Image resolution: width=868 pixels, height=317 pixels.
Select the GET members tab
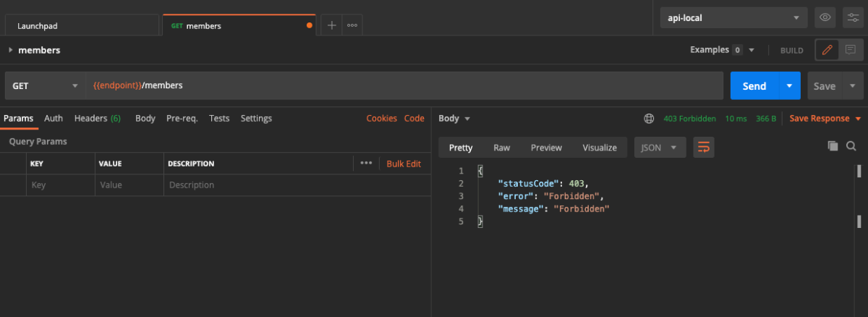coord(239,25)
